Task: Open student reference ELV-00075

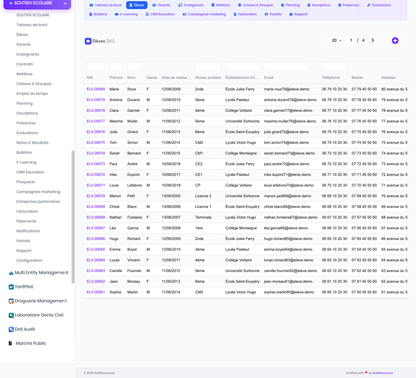Action: click(x=96, y=142)
